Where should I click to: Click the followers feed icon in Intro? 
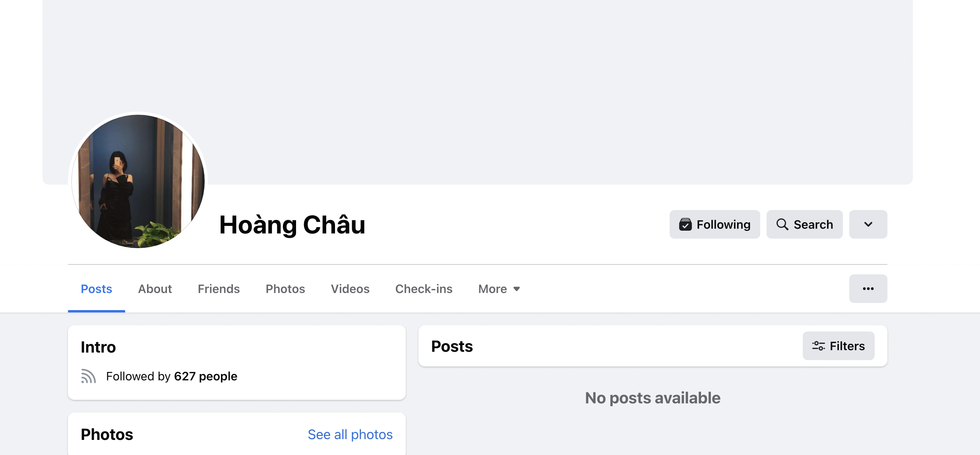click(89, 376)
